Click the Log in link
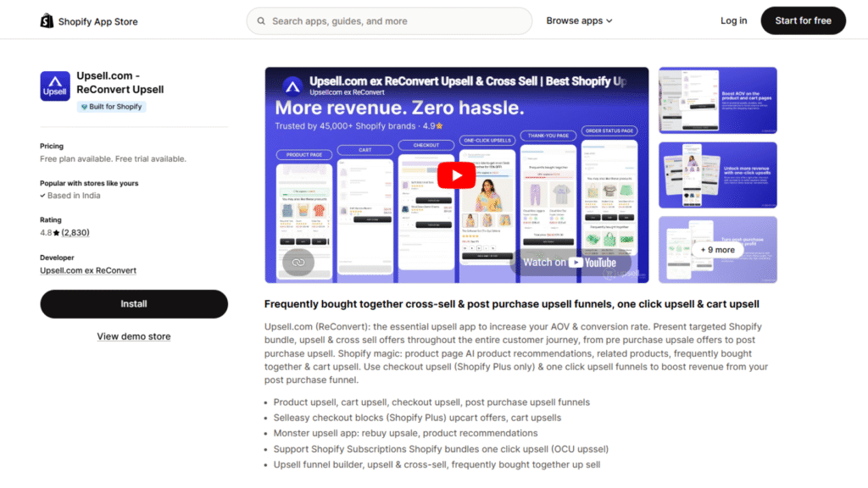This screenshot has height=488, width=868. click(x=733, y=21)
